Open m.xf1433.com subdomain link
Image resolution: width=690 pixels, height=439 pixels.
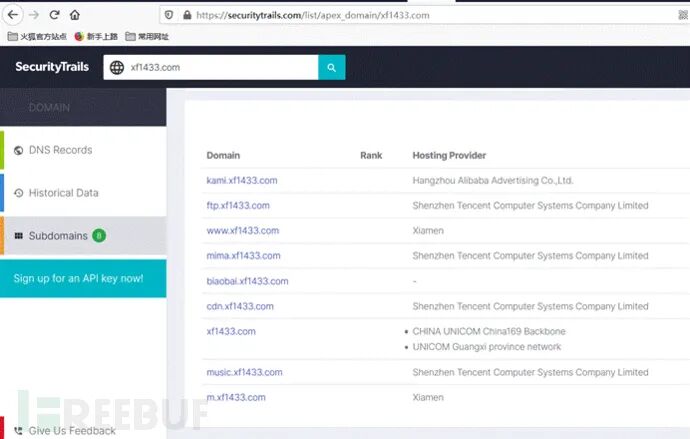tap(236, 397)
